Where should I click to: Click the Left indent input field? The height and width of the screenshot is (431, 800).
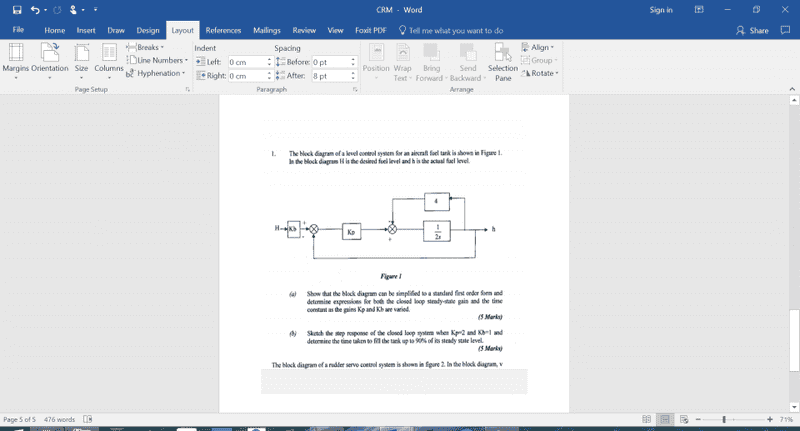click(246, 62)
